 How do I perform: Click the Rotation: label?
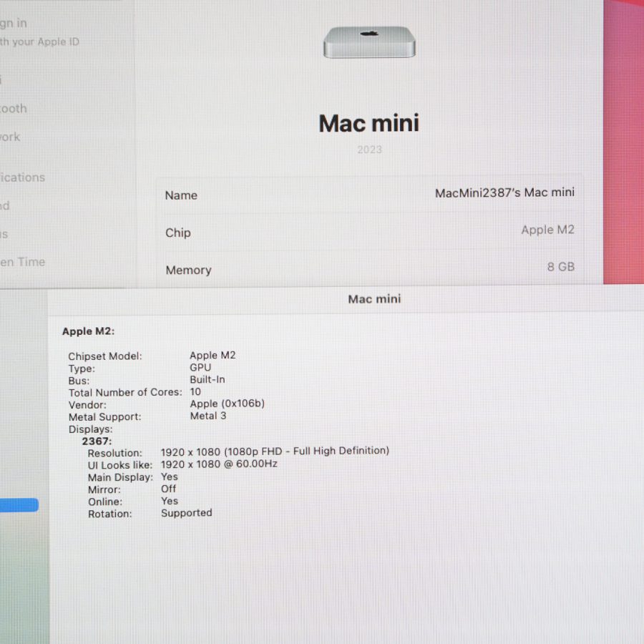coord(110,514)
